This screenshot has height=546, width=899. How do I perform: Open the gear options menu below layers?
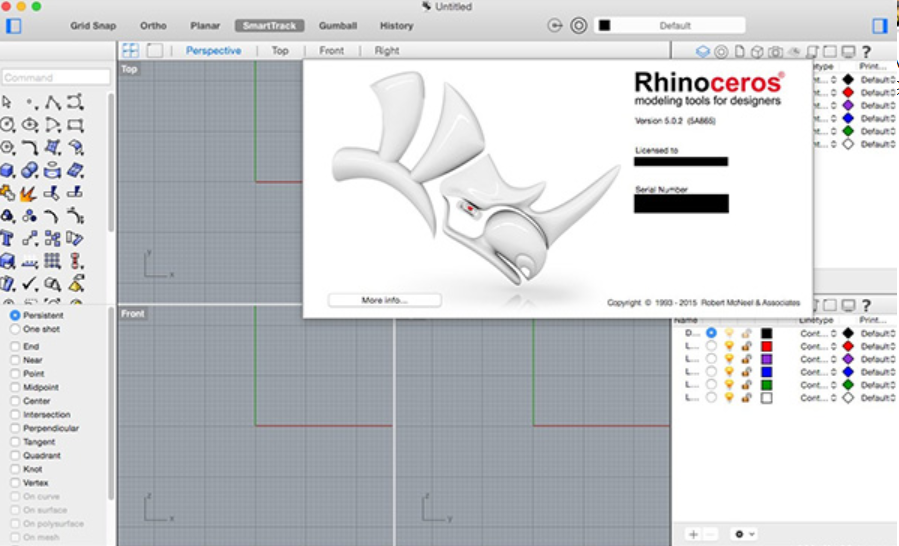[745, 534]
